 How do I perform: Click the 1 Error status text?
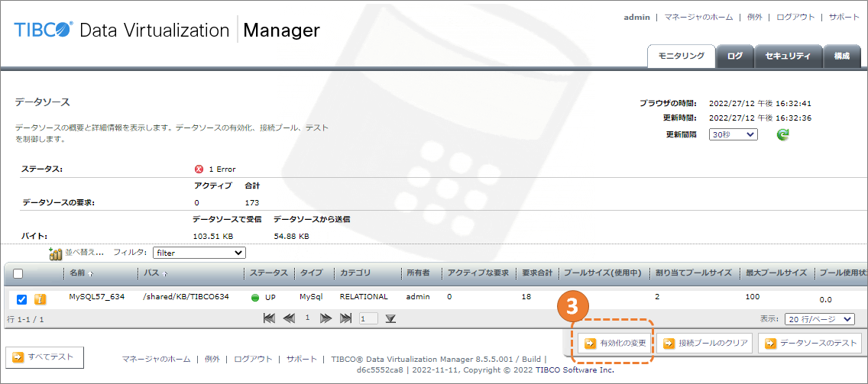222,169
